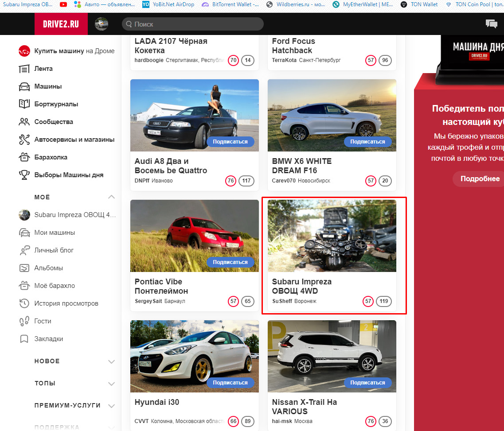This screenshot has width=504, height=431.
Task: Click the Закладки bookmark icon
Action: [x=24, y=339]
